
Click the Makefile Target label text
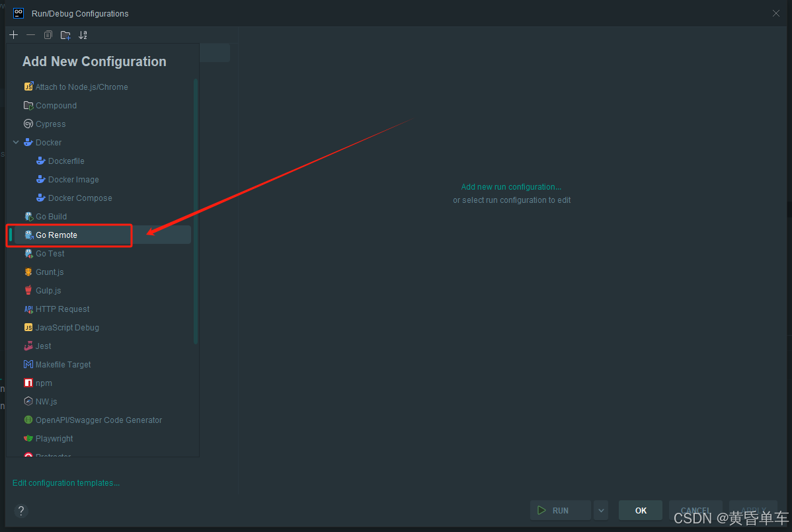pos(63,364)
